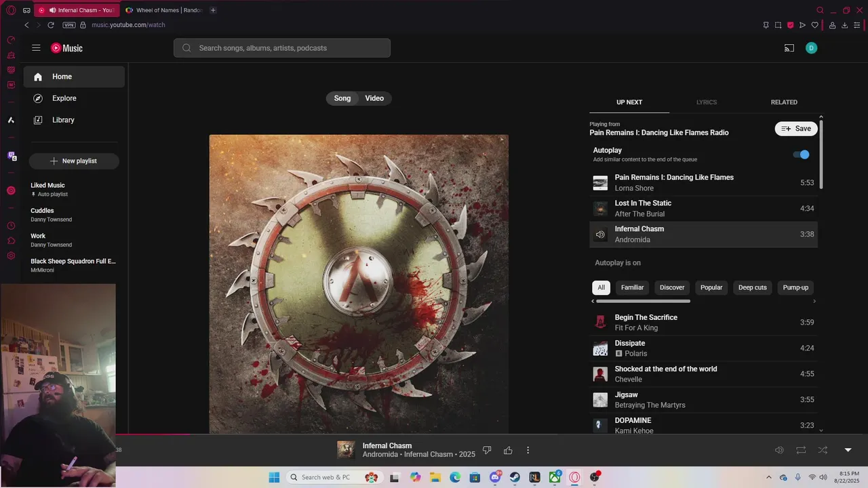Toggle repeat mode in player bar

pos(801,450)
